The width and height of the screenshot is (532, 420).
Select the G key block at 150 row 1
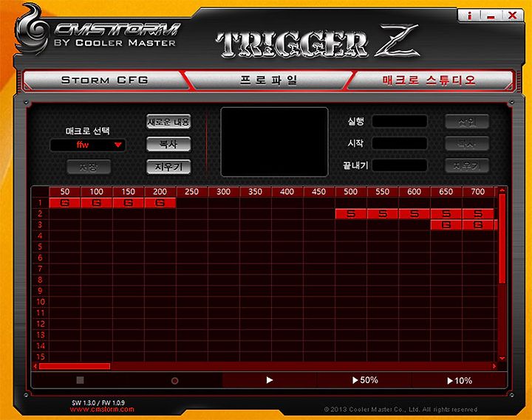[x=129, y=203]
